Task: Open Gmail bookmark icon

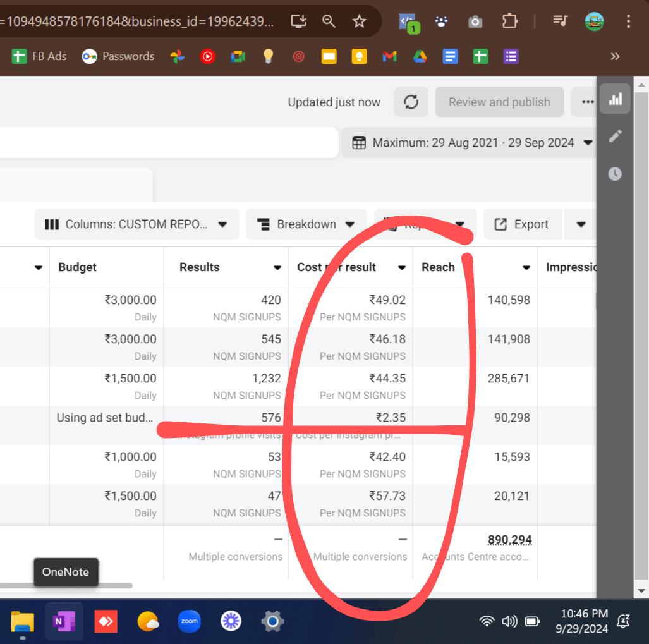Action: (389, 56)
